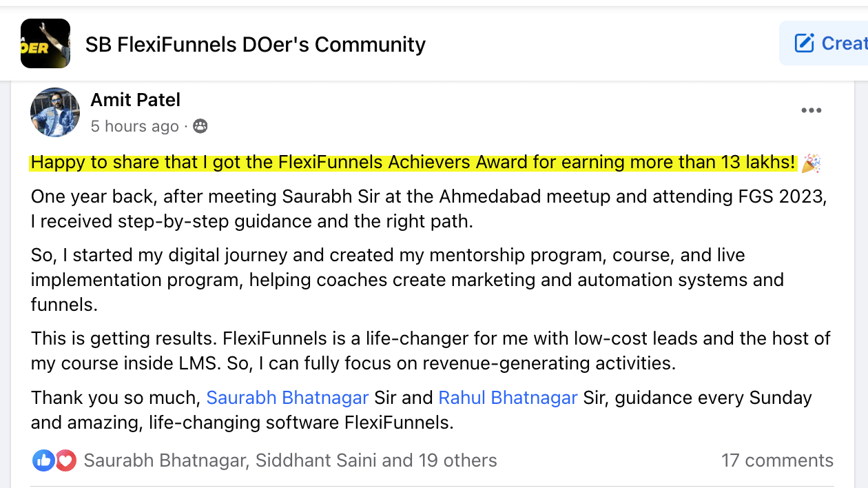Click the blue Like reaction icon
868x488 pixels.
click(43, 460)
